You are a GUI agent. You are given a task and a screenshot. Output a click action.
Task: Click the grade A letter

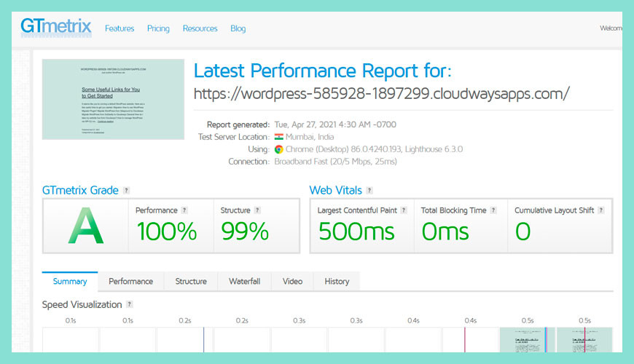point(86,226)
